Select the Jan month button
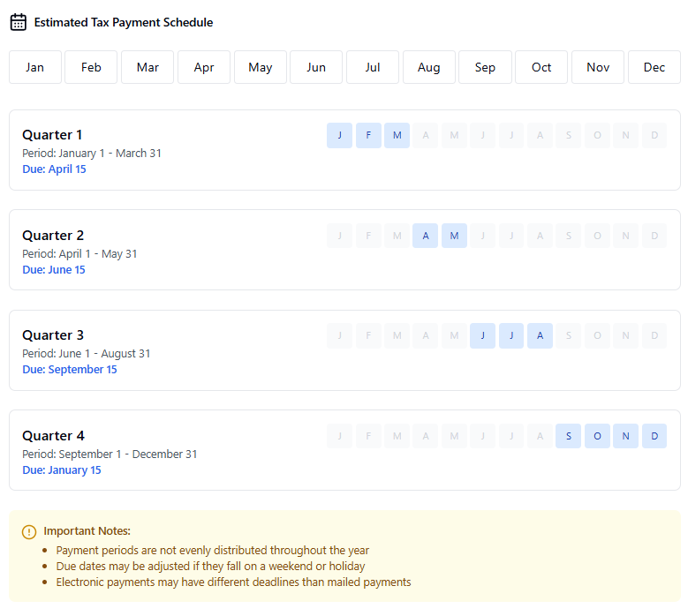This screenshot has width=688, height=616. click(x=35, y=67)
